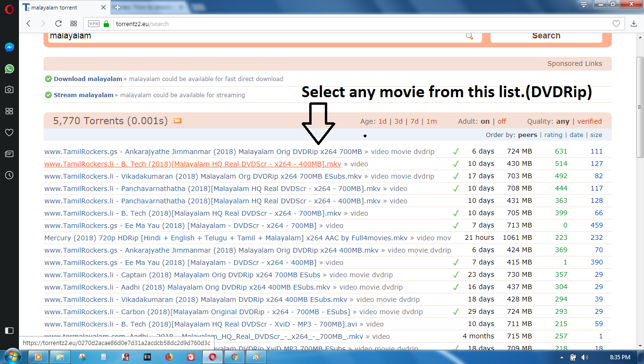This screenshot has width=644, height=364.
Task: Open B. Tech HQ Real DVDScr 400MB.mkv torrent
Action: (193, 164)
